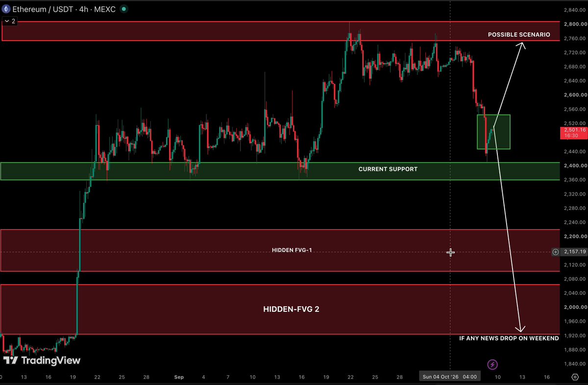Click the 2,120.00 price axis label
The height and width of the screenshot is (385, 588).
(x=575, y=265)
